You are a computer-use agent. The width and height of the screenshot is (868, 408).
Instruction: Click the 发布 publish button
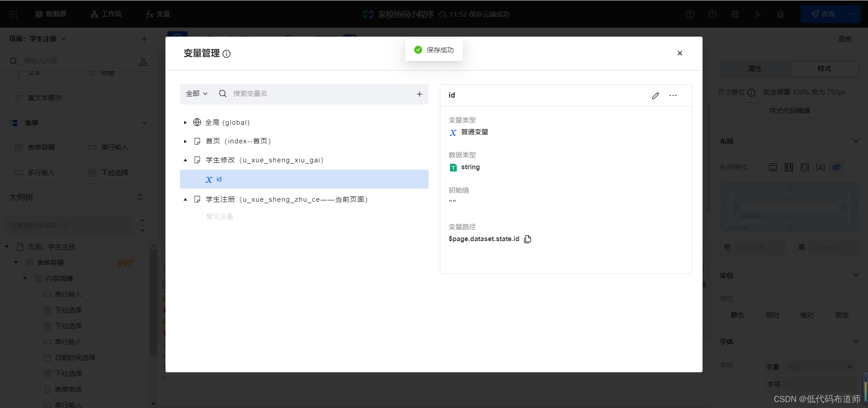tap(822, 14)
